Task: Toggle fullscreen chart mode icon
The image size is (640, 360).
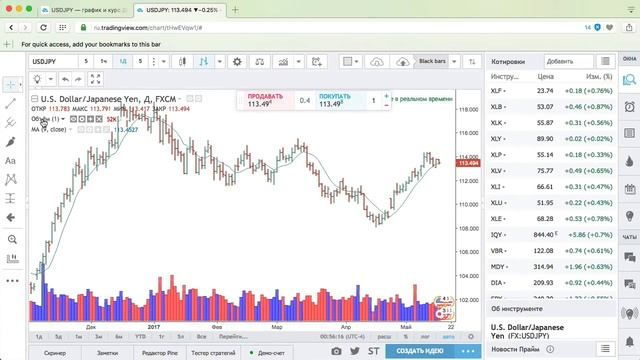Action: (x=95, y=79)
